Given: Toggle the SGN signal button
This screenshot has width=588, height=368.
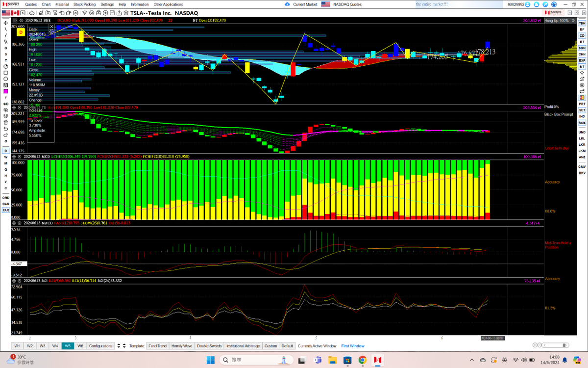Looking at the screenshot, I should [582, 48].
